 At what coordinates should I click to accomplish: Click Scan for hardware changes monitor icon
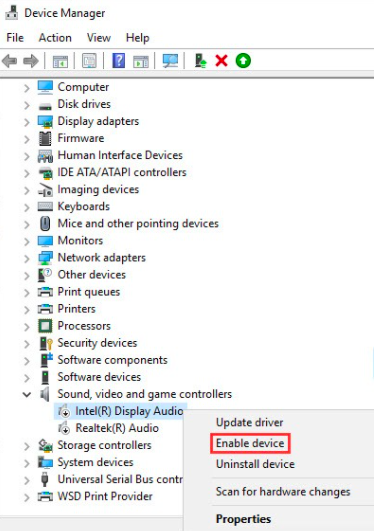tap(170, 61)
